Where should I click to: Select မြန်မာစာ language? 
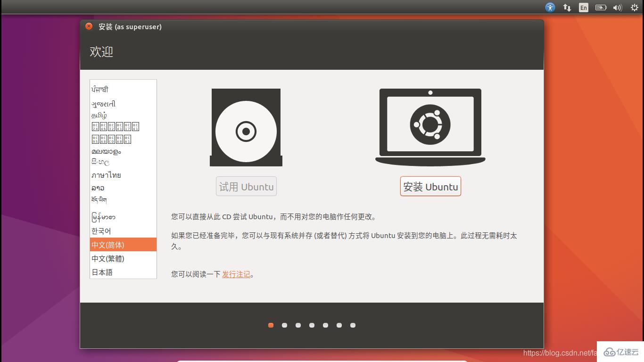click(123, 217)
